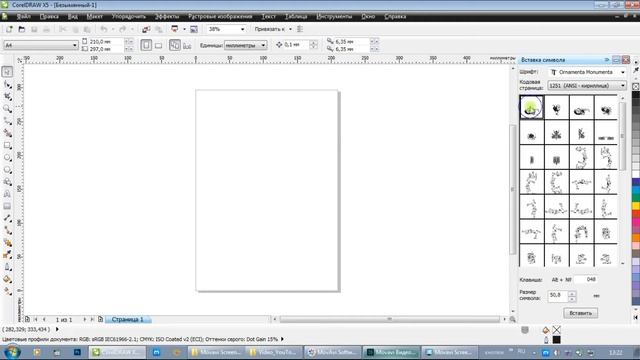Open the Растровые изображения menu
The width and height of the screenshot is (640, 360).
click(x=220, y=16)
